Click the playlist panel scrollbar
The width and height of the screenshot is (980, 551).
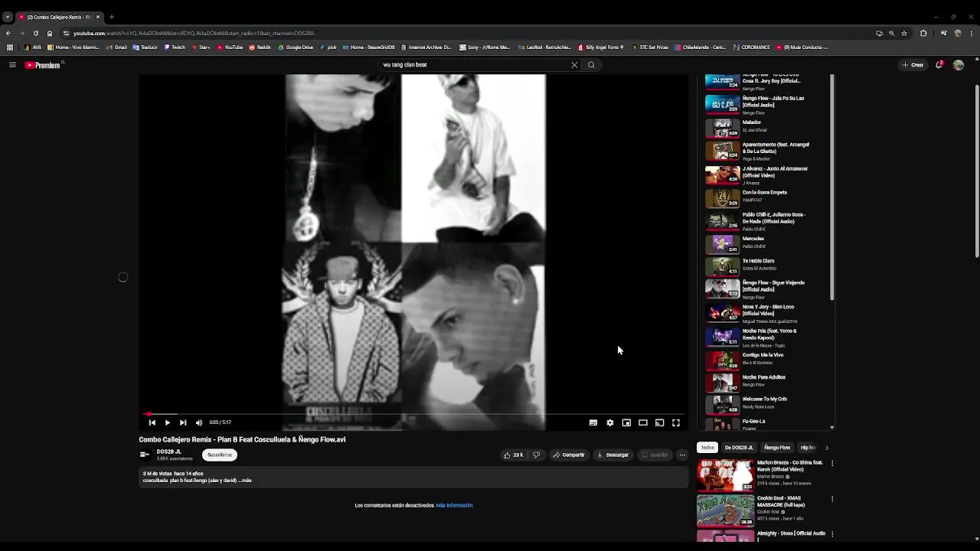832,187
